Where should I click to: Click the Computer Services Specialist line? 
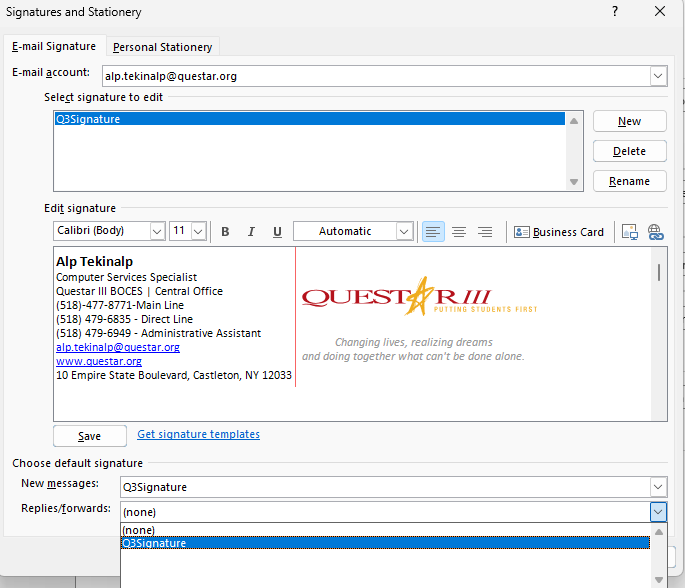click(126, 277)
